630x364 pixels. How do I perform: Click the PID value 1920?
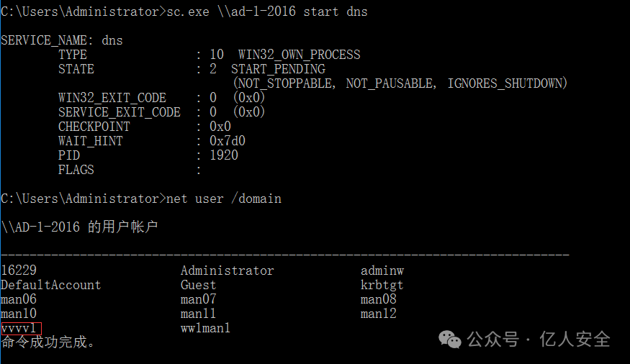(x=224, y=155)
